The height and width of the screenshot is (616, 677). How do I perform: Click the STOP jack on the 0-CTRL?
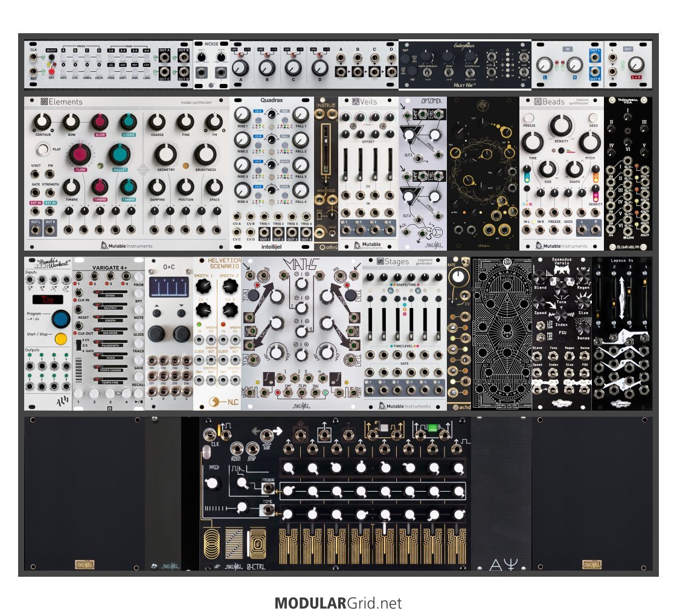click(252, 449)
